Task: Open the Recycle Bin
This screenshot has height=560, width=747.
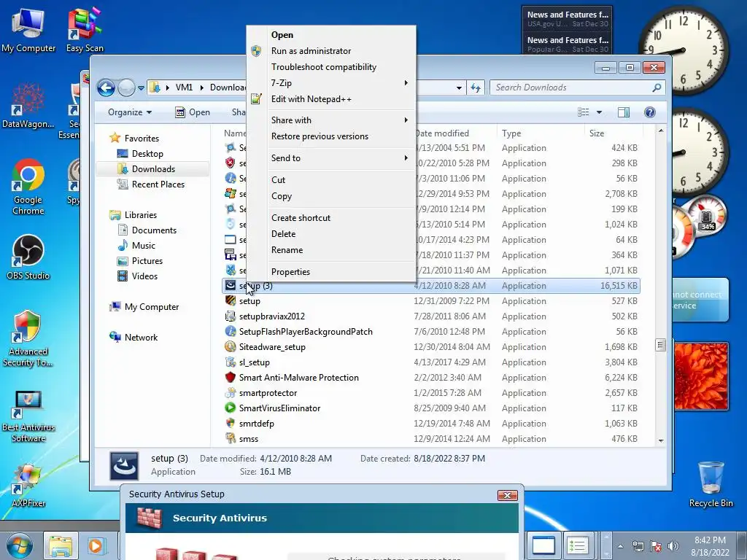Action: pos(711,485)
